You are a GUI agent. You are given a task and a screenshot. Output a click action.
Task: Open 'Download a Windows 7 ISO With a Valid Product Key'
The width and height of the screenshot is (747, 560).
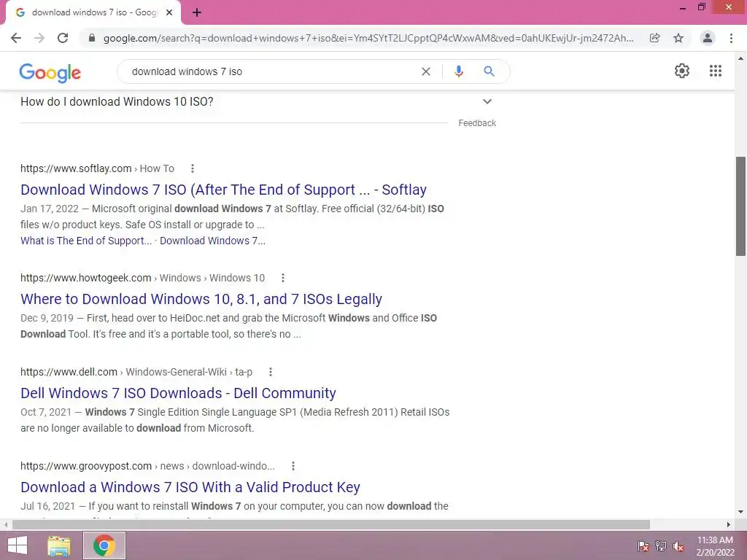point(190,487)
